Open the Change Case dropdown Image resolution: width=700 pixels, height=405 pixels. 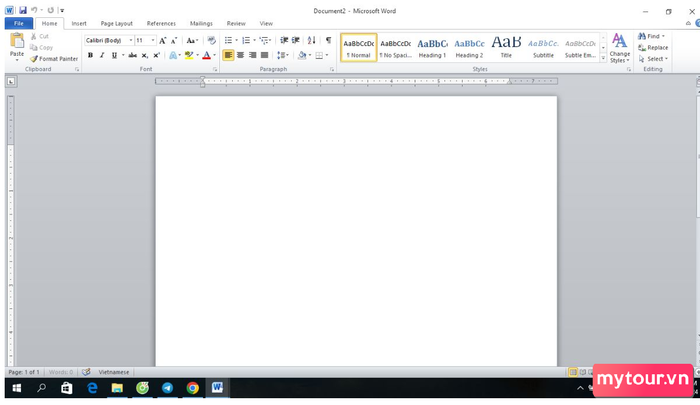coord(192,41)
